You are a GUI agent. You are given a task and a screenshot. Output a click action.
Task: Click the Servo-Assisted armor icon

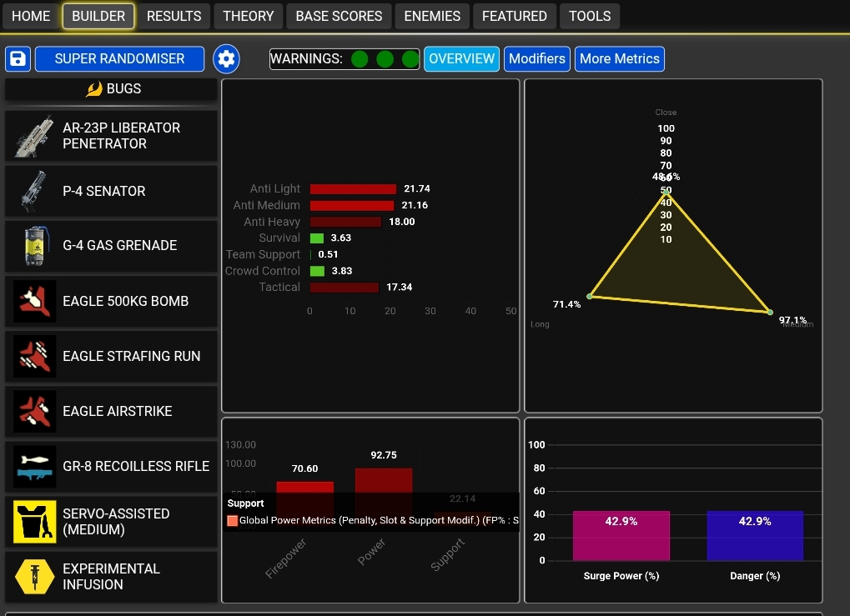click(x=35, y=521)
